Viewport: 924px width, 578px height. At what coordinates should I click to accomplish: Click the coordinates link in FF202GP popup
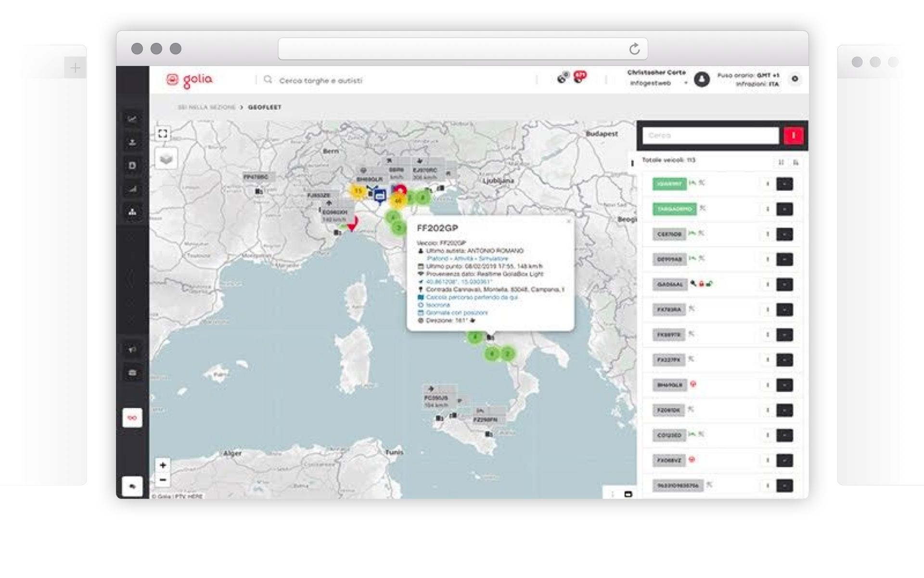tap(459, 282)
